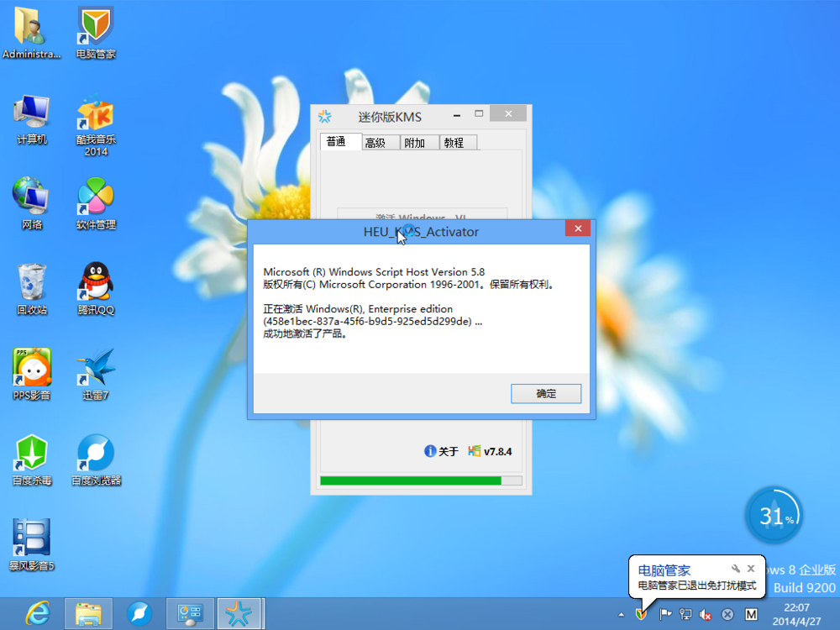Image resolution: width=840 pixels, height=630 pixels.
Task: Close the 迷你版KMS window
Action: [508, 113]
